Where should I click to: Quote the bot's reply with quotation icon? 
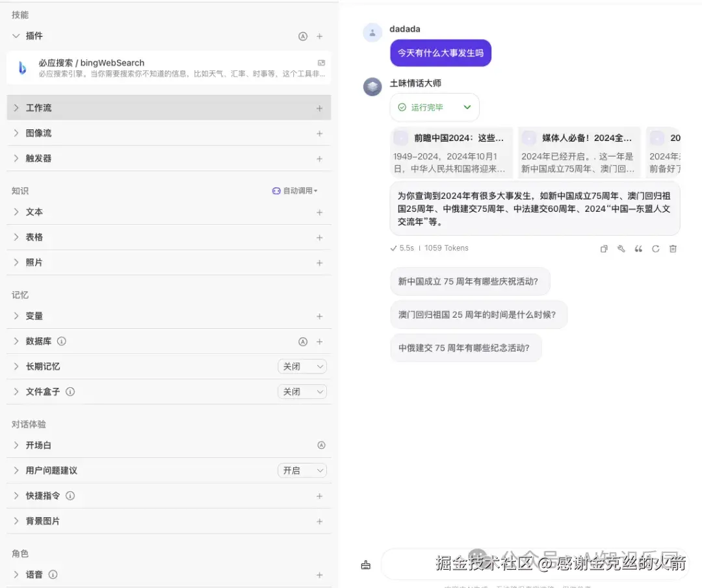click(638, 248)
